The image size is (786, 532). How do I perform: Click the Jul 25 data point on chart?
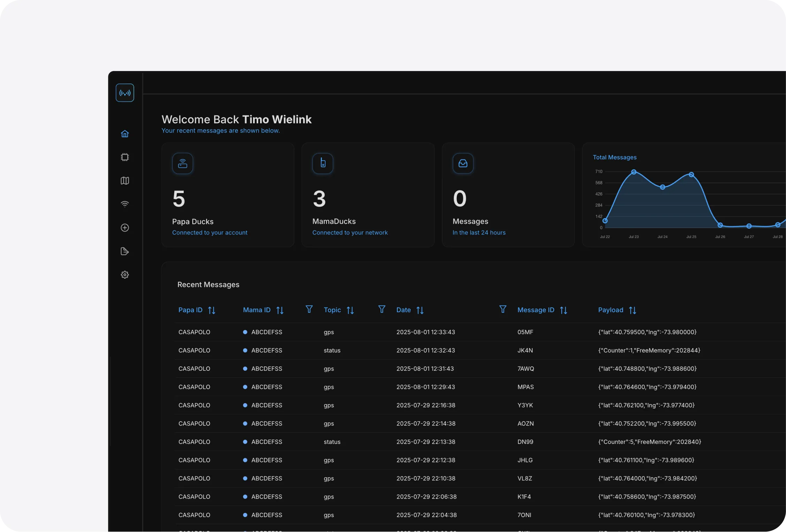pos(691,175)
